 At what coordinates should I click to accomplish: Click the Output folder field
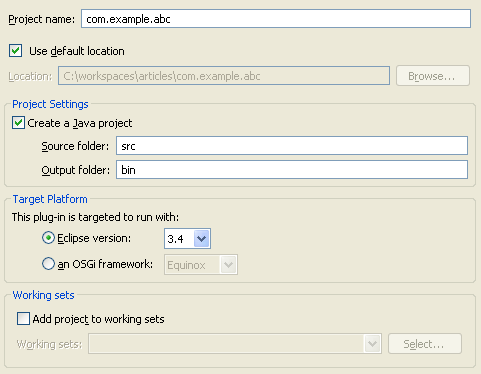[x=292, y=169]
